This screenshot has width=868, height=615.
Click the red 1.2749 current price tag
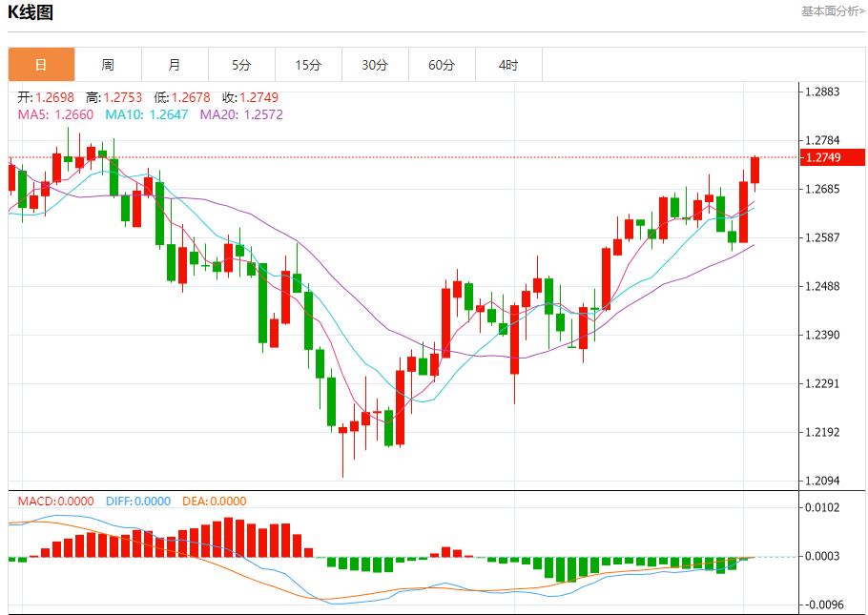[832, 157]
